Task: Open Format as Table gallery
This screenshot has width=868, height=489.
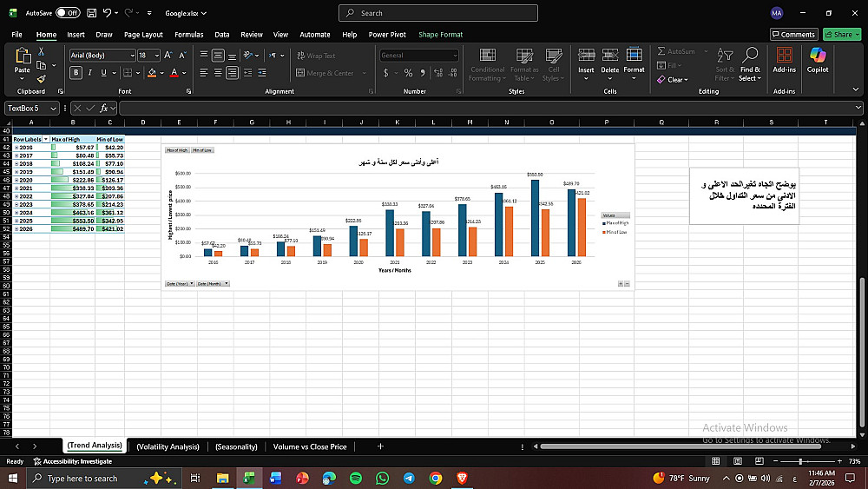Action: pyautogui.click(x=524, y=65)
